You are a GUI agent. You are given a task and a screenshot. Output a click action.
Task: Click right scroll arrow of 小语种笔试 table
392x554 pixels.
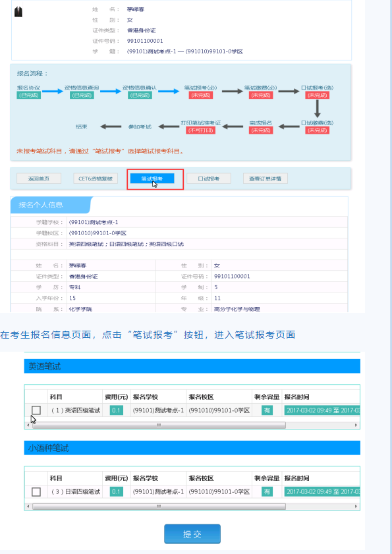(356, 507)
